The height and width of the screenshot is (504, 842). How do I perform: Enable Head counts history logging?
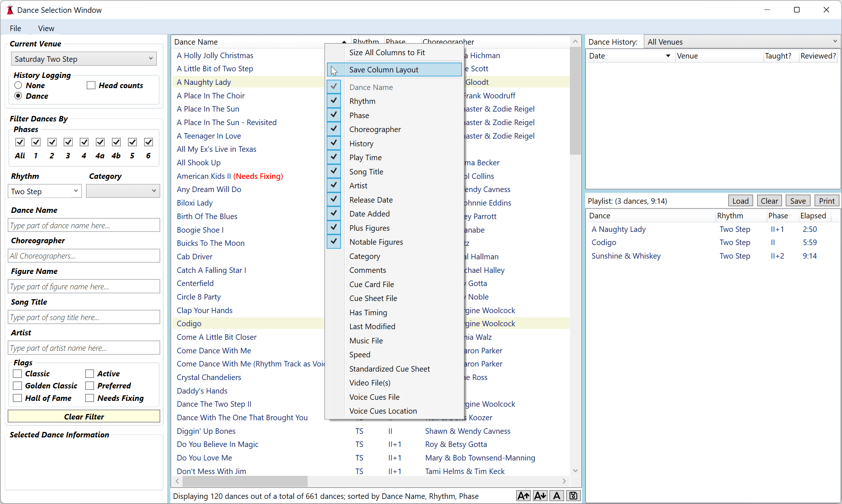(91, 84)
